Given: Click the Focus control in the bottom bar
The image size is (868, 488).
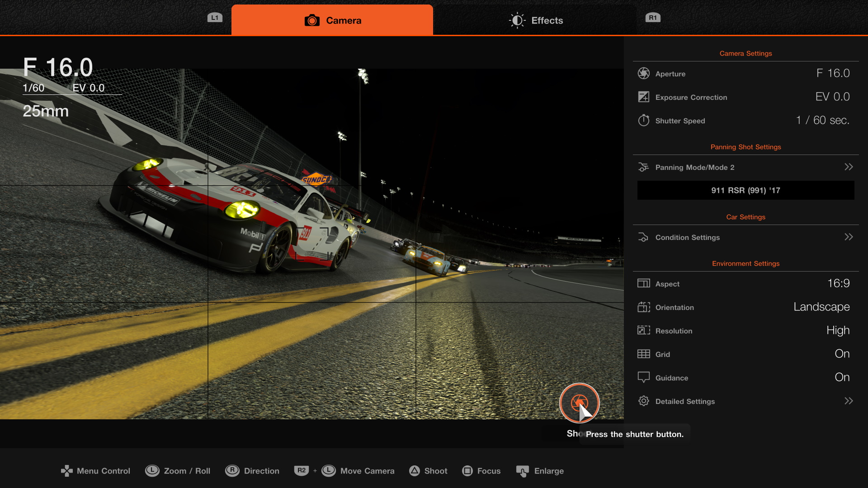Looking at the screenshot, I should click(x=481, y=471).
